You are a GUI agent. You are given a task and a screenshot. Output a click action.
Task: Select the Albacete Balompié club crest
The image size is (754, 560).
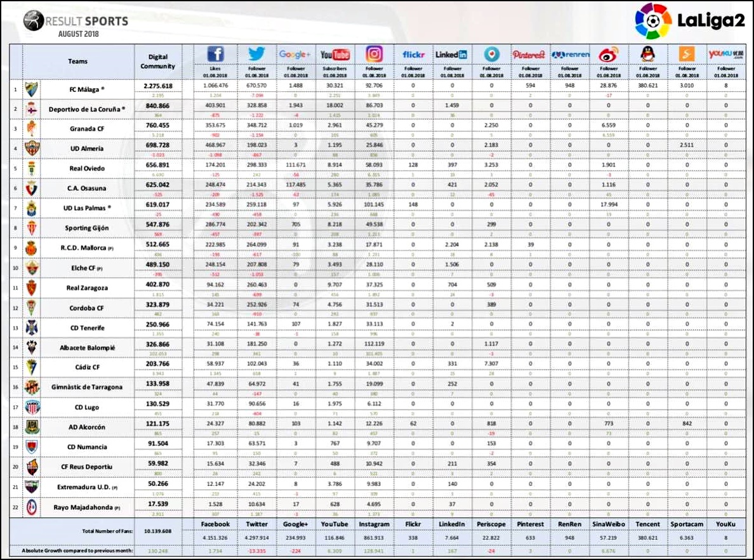[32, 347]
